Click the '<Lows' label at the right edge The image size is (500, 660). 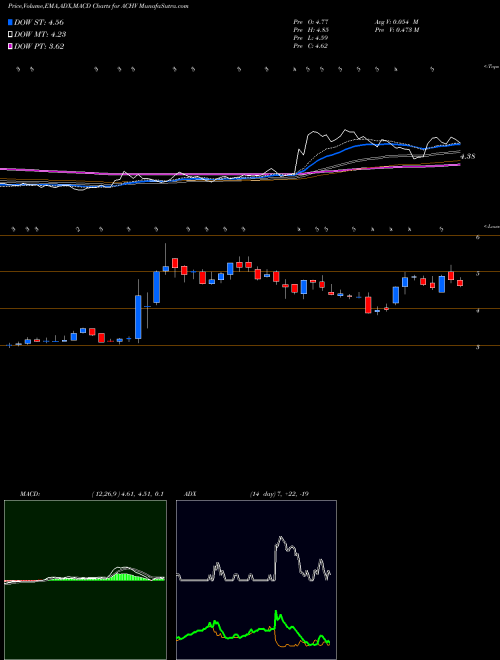(491, 226)
